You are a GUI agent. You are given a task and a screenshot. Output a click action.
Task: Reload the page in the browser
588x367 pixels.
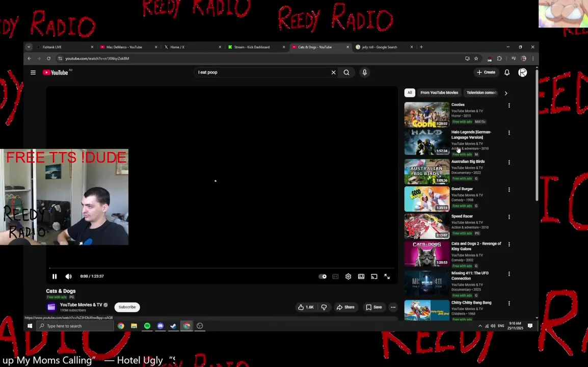tap(48, 59)
